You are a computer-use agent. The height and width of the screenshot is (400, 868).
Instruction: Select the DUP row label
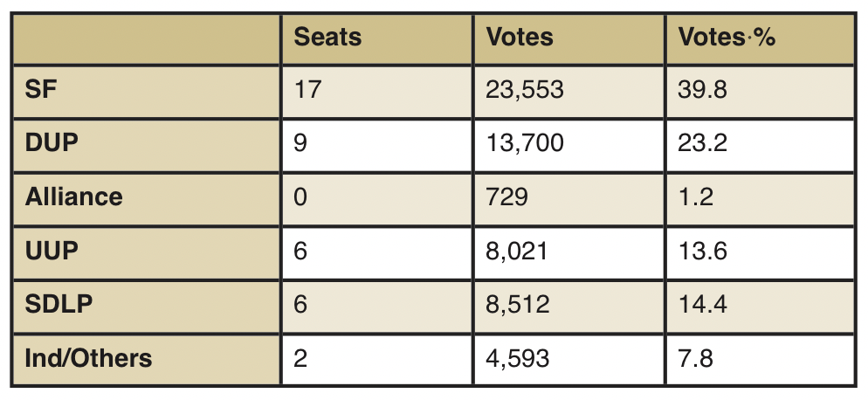click(52, 143)
